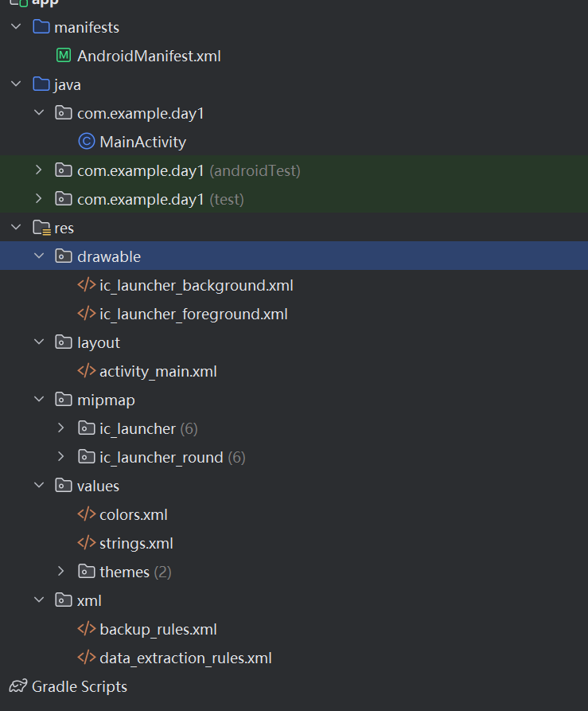
Task: Click the Gradle Scripts elephant icon
Action: pos(18,686)
